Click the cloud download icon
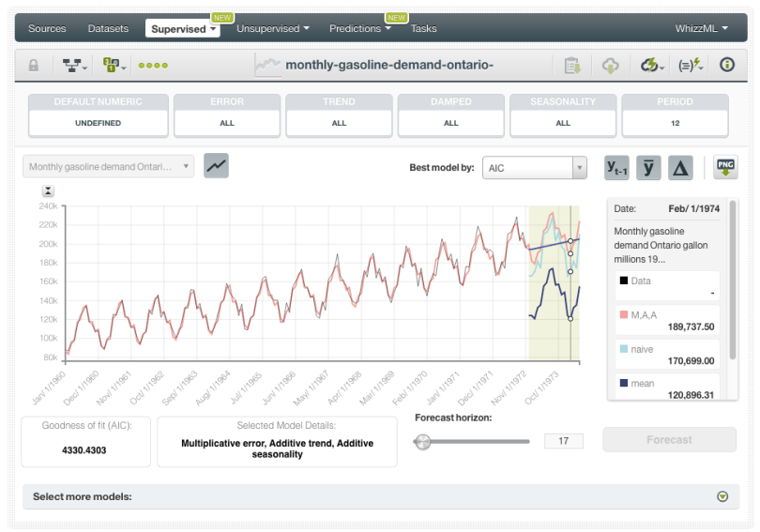This screenshot has height=532, width=760. pos(611,66)
